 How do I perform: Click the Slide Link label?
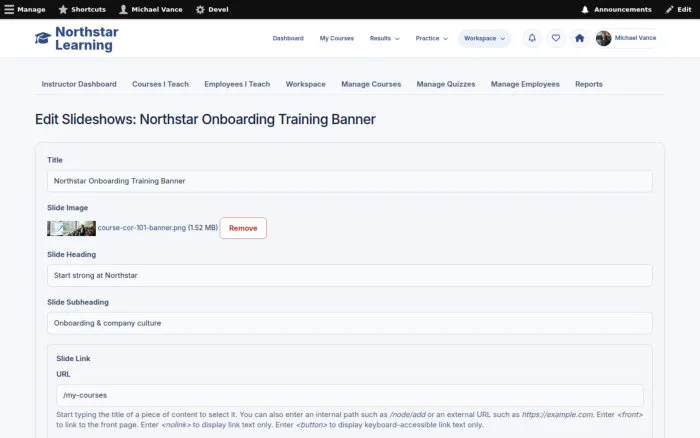tap(73, 359)
